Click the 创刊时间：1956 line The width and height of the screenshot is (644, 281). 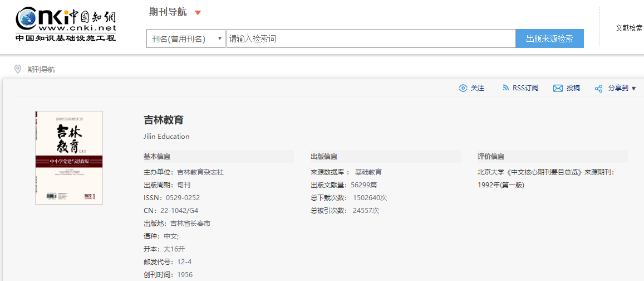[x=168, y=274]
